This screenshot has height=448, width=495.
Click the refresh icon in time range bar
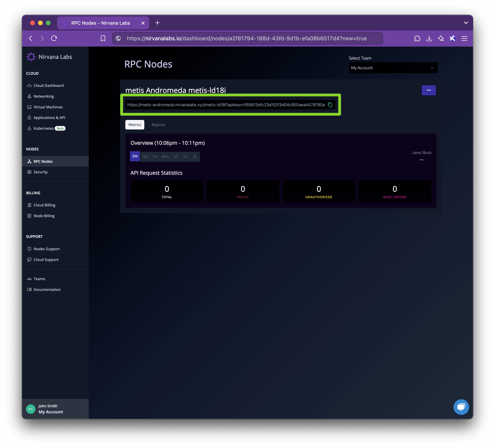point(195,157)
